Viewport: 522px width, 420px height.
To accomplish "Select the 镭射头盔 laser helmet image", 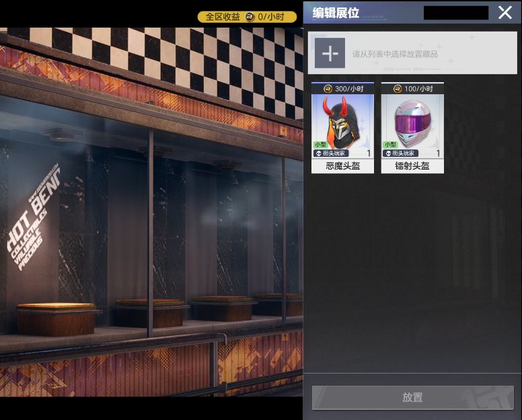I will point(412,123).
